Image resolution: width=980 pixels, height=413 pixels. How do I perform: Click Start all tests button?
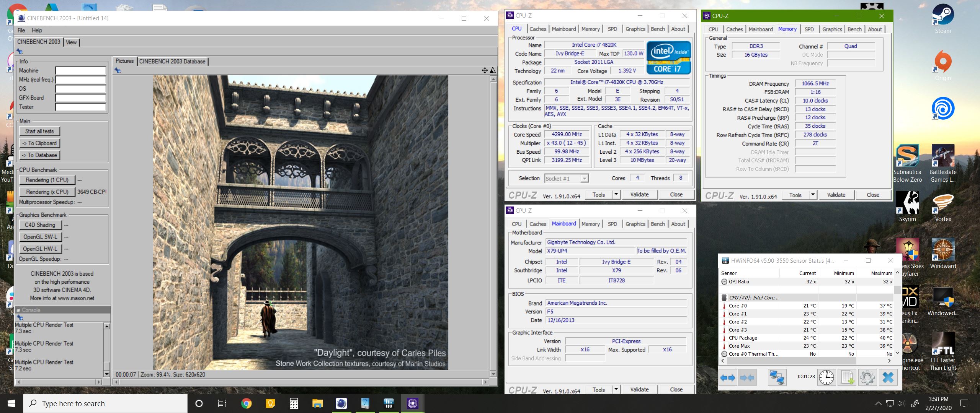click(x=39, y=131)
